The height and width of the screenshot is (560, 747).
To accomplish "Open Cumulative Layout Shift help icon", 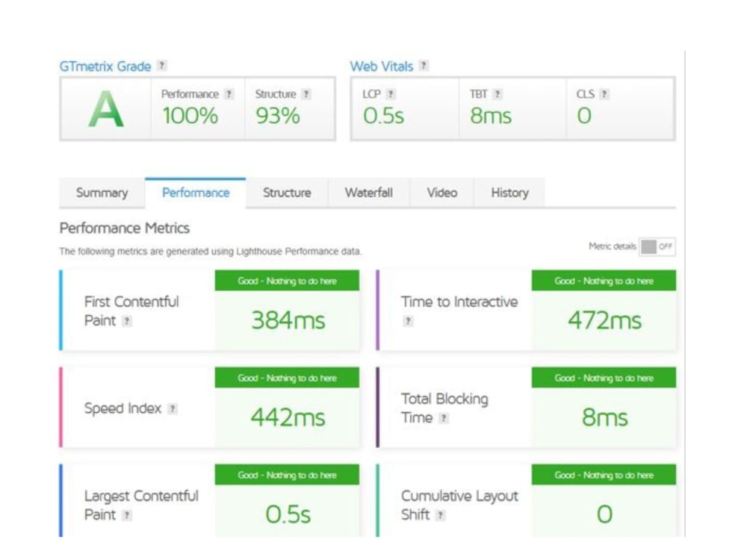I will (x=441, y=515).
